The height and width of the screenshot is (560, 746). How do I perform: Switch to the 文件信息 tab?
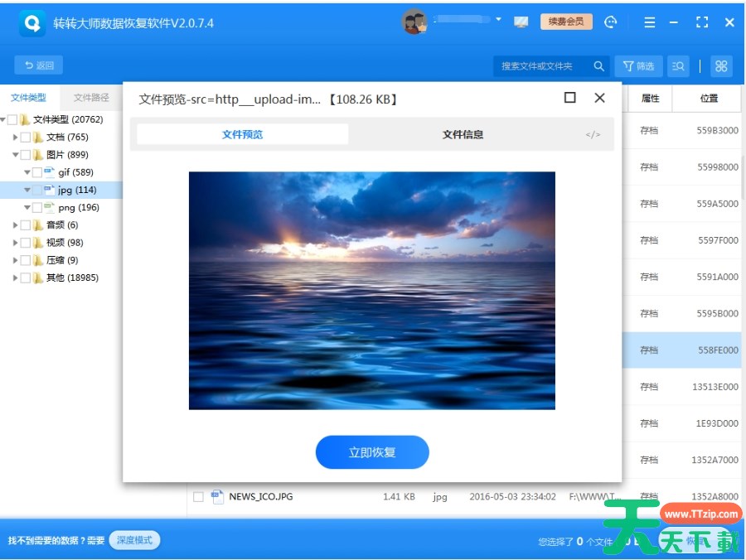[x=463, y=134]
